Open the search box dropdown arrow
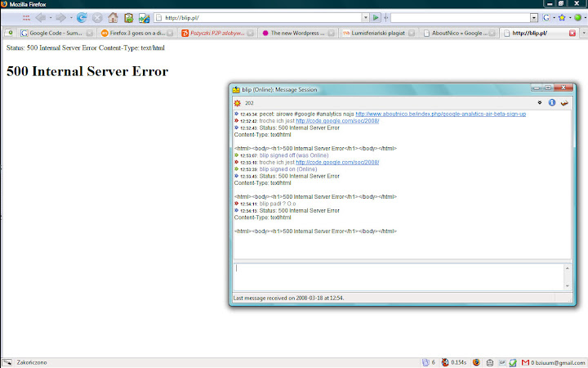588x368 pixels. [534, 18]
